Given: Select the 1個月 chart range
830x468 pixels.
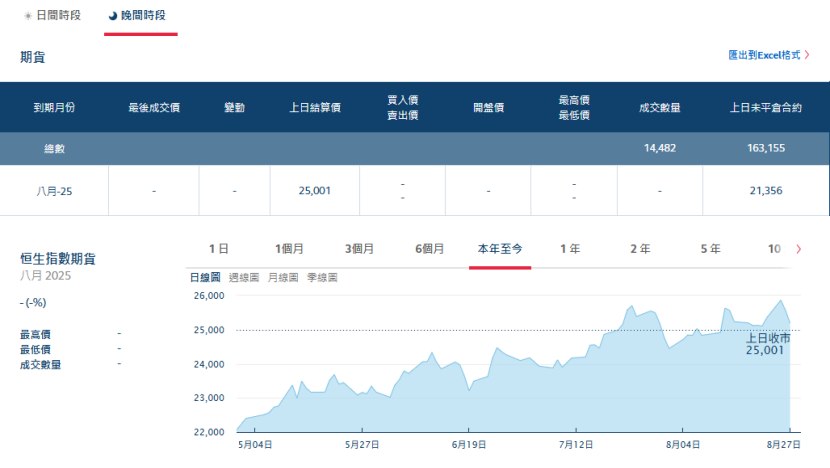Looking at the screenshot, I should click(x=290, y=249).
